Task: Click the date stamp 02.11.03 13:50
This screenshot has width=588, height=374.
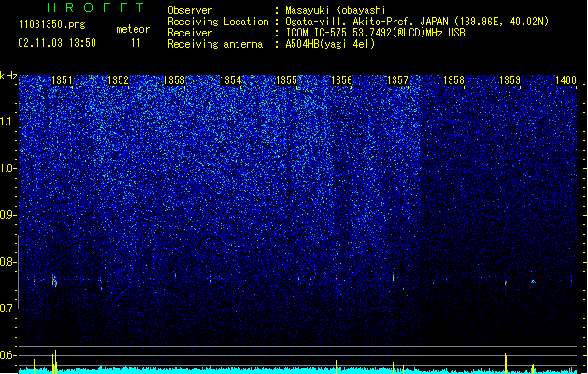Action: coord(57,43)
